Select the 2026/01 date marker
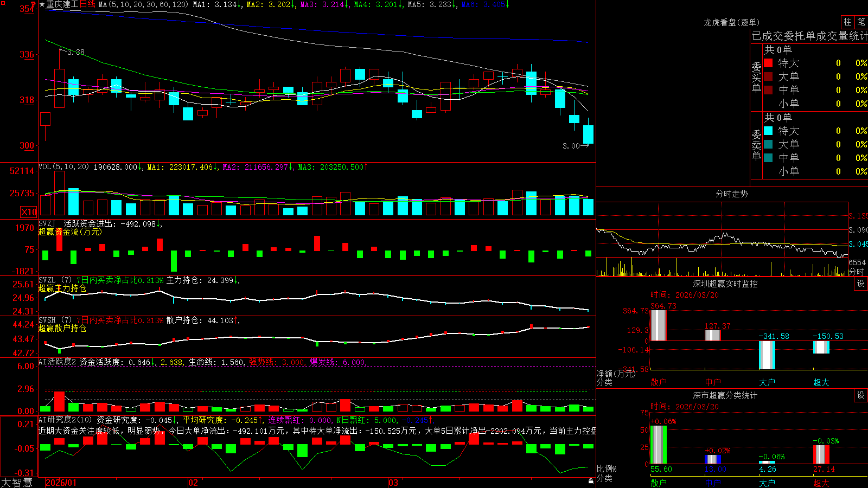The width and height of the screenshot is (868, 488). 61,483
